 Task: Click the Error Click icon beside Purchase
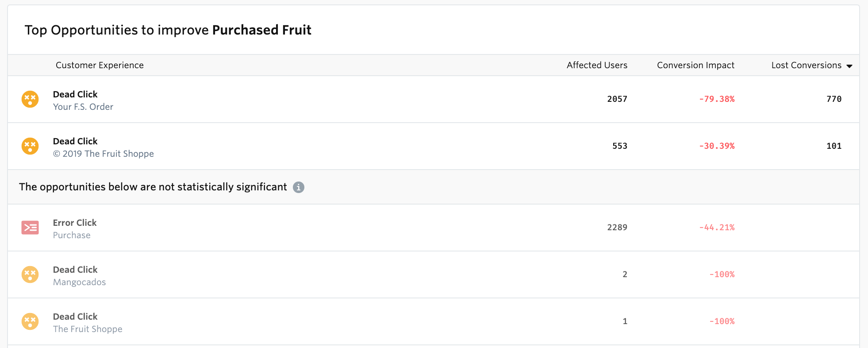point(30,228)
